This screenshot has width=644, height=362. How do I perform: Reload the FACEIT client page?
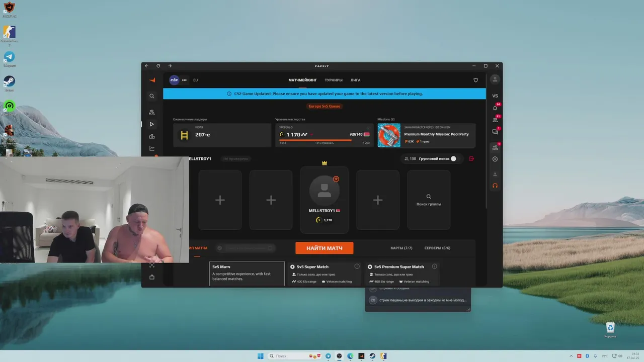(158, 66)
